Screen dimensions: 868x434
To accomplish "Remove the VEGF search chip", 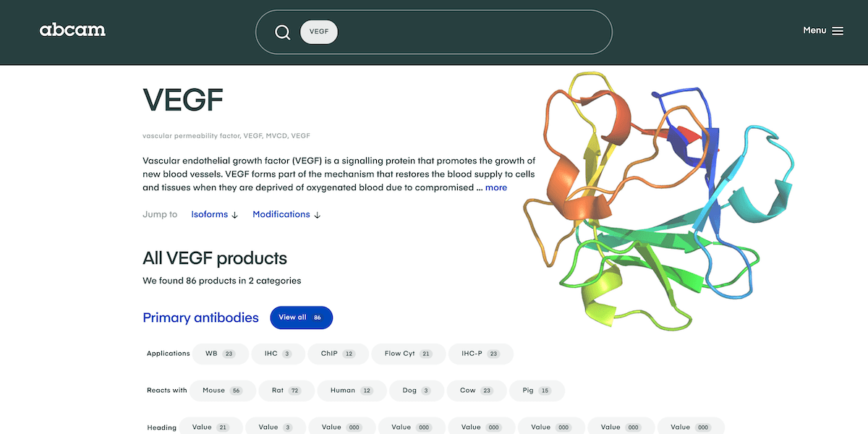I will click(x=319, y=32).
